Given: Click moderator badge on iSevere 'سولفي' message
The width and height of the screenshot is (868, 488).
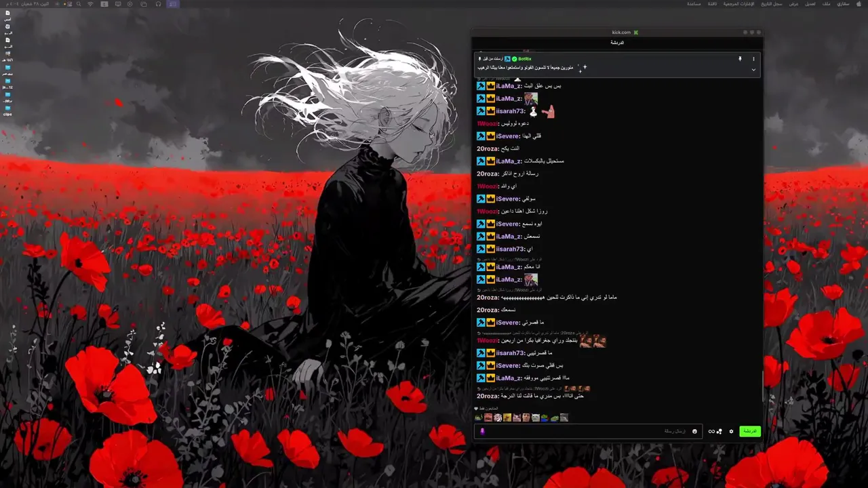Looking at the screenshot, I should coord(481,199).
